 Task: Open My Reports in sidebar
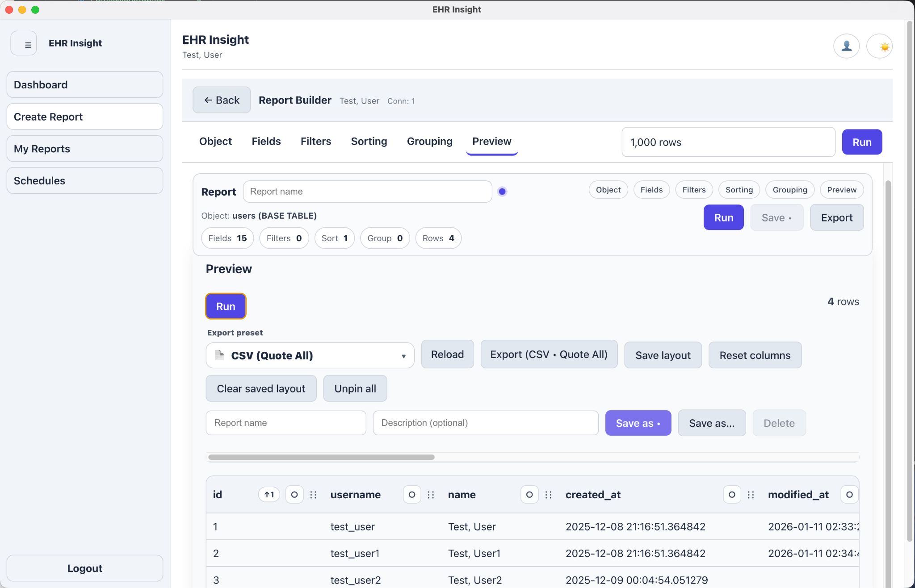[85, 149]
